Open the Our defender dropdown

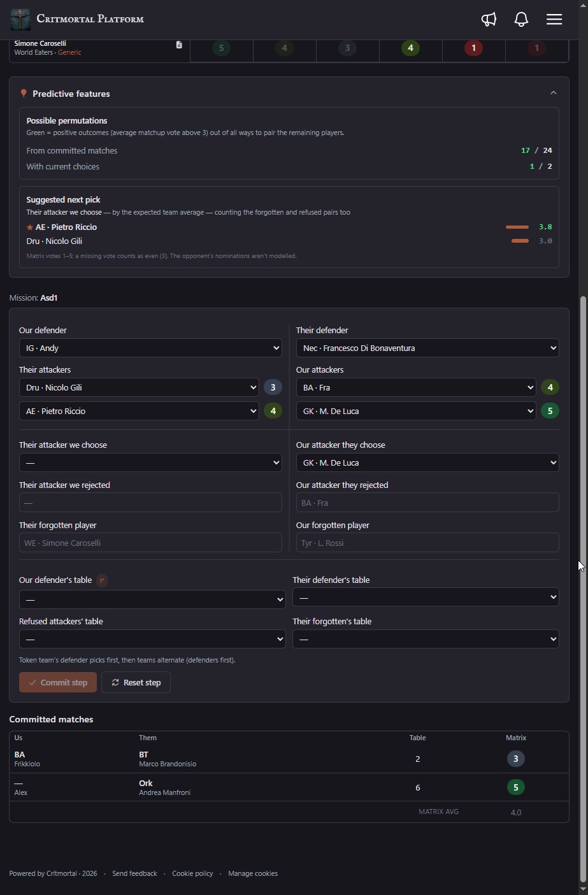tap(150, 348)
